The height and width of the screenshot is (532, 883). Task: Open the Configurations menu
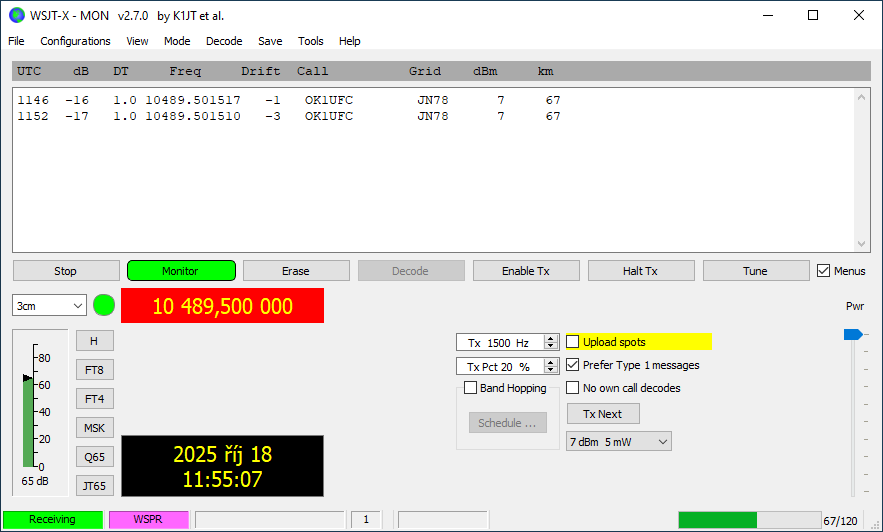(75, 41)
